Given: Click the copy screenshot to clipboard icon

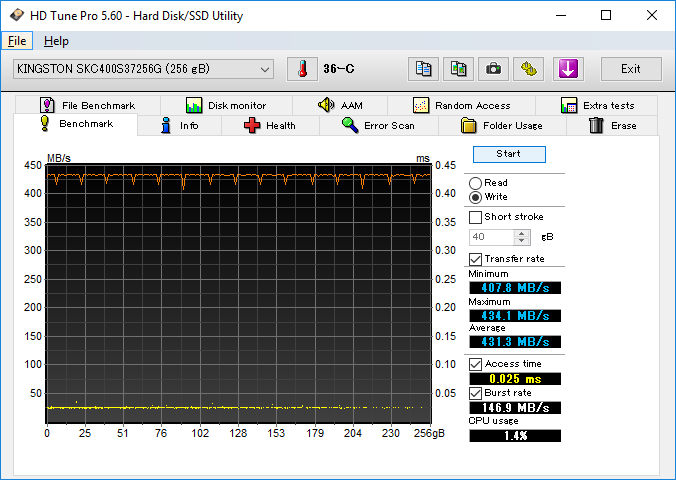Looking at the screenshot, I should tap(458, 69).
